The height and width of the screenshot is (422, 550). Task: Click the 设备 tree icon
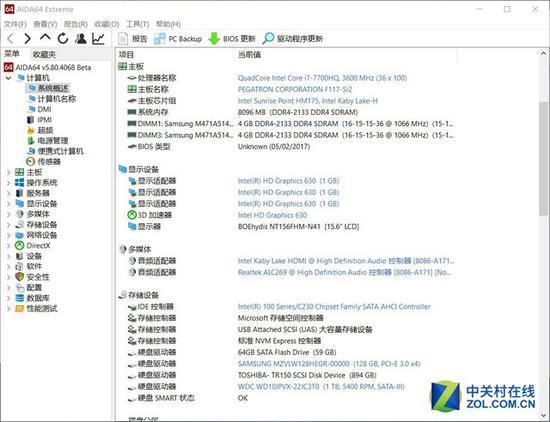[20, 256]
